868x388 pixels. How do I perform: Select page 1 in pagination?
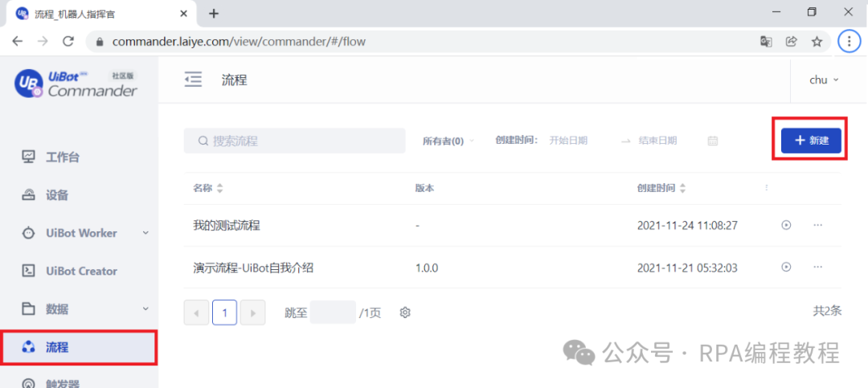(225, 312)
